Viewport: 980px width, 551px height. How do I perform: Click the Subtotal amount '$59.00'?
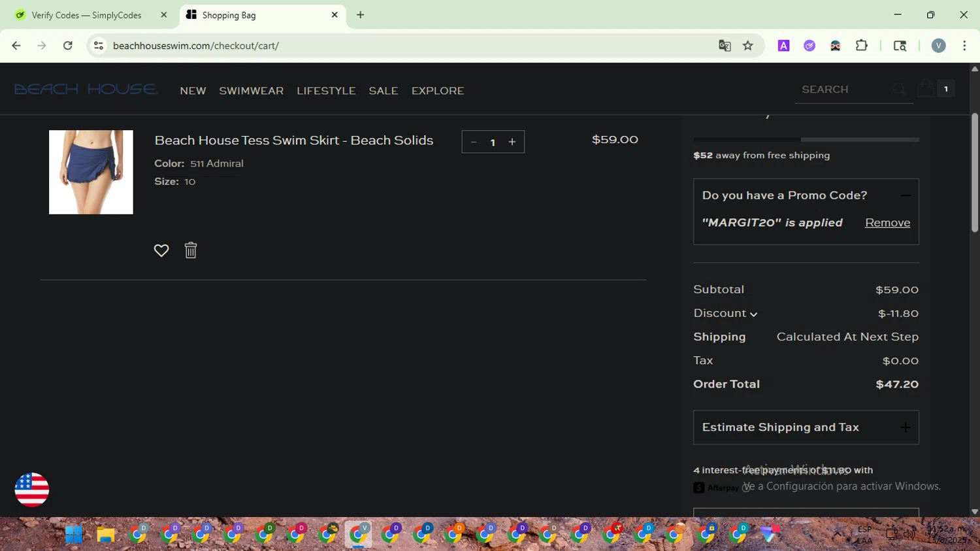click(x=897, y=290)
